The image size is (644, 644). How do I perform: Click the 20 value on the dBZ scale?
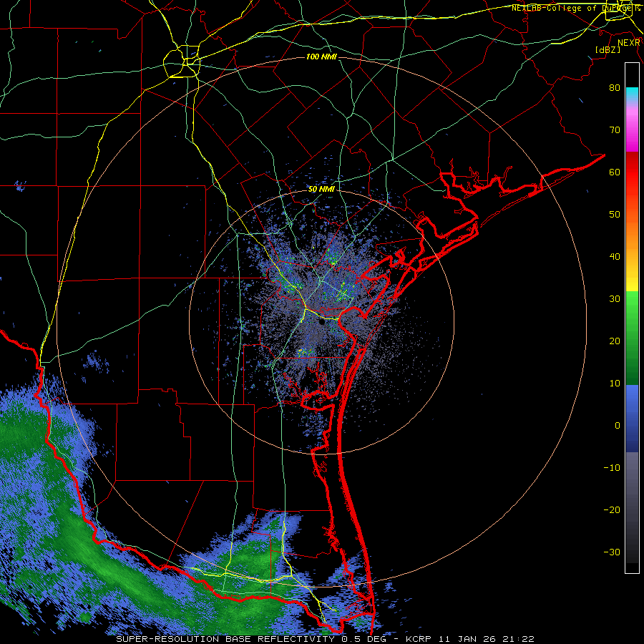pos(615,341)
